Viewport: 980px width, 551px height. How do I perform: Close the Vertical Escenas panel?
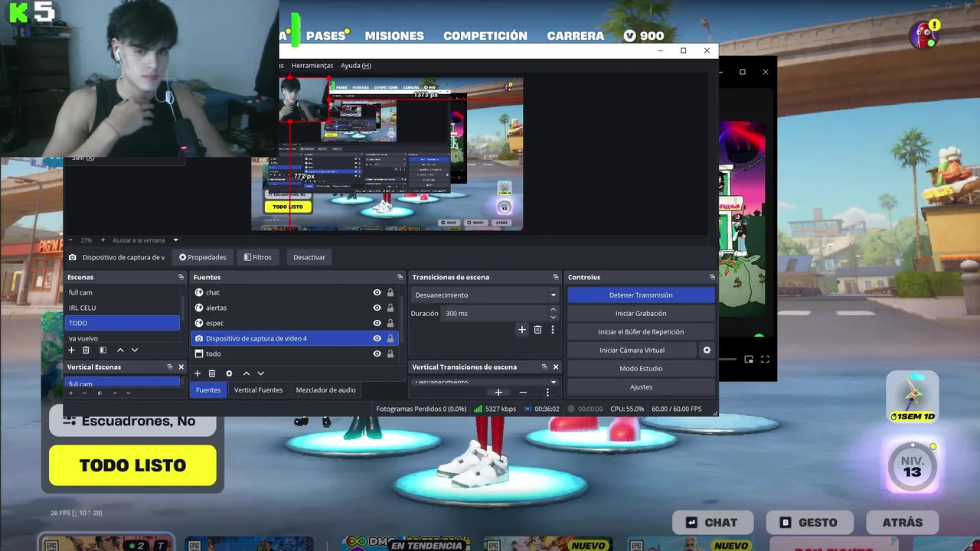[181, 367]
